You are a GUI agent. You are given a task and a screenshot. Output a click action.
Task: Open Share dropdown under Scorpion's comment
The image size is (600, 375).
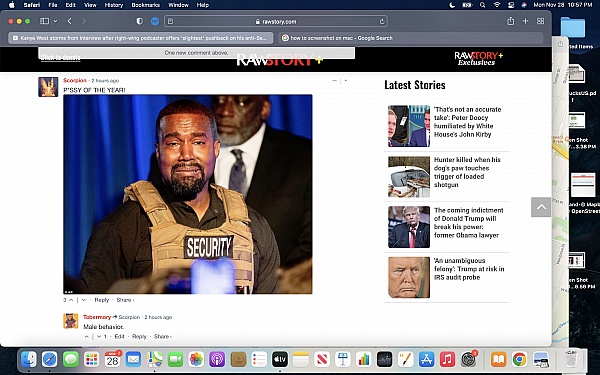click(x=125, y=300)
